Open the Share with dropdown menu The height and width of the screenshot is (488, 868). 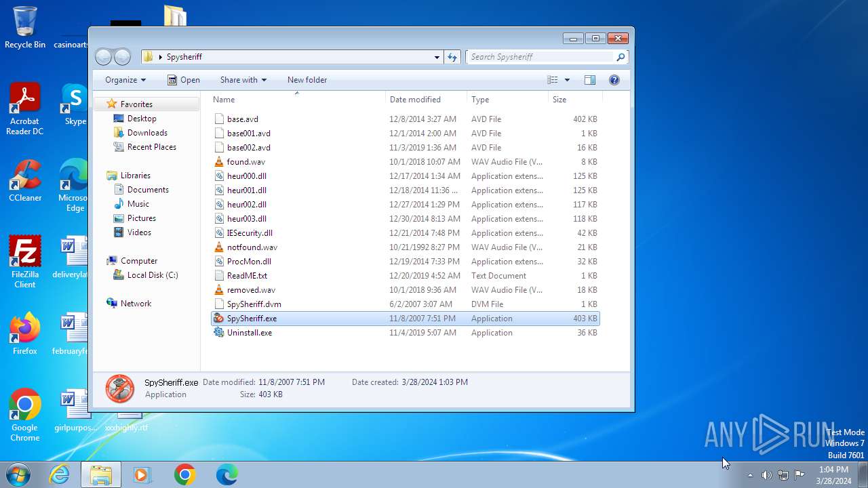pyautogui.click(x=243, y=80)
